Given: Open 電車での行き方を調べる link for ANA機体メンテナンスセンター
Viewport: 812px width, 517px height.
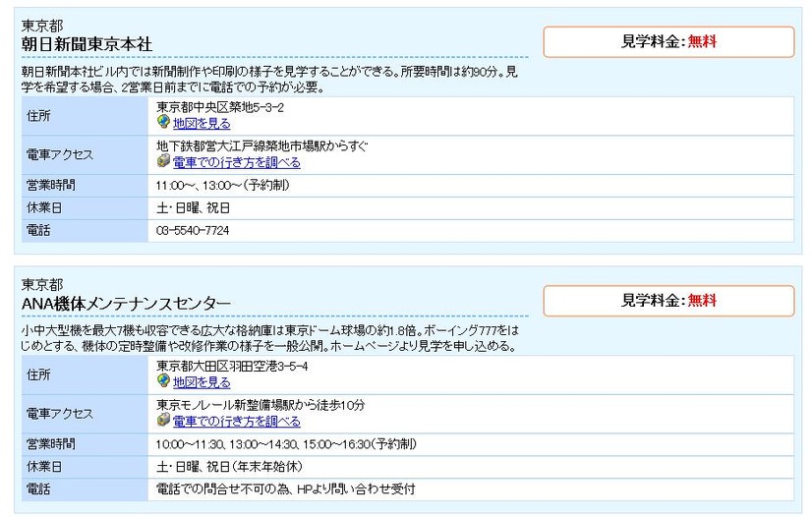Looking at the screenshot, I should pos(237,422).
